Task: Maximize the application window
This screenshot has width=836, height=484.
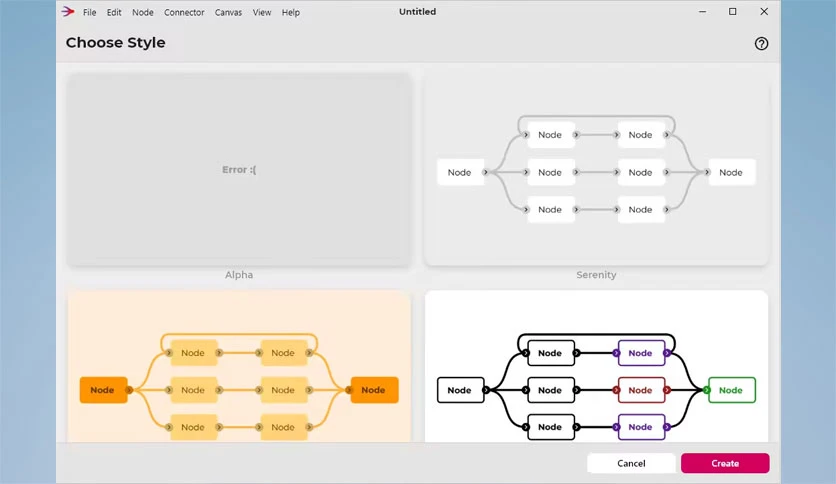Action: pos(733,12)
